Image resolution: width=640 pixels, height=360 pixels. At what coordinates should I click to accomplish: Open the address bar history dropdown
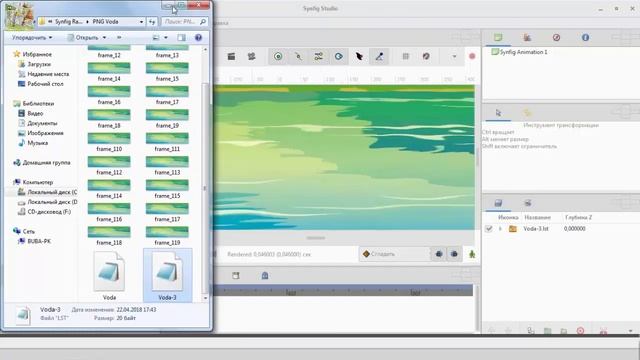[141, 22]
